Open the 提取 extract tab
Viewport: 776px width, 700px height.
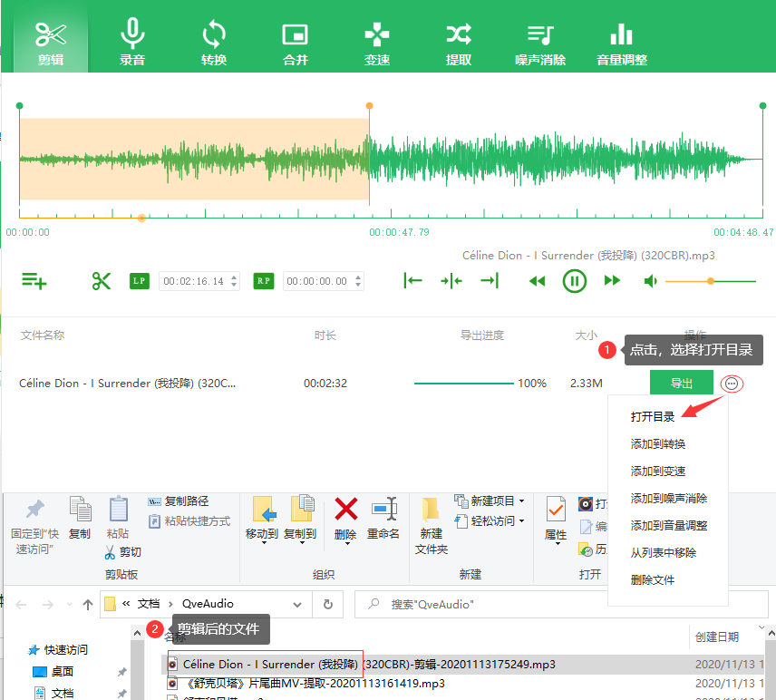pos(459,43)
